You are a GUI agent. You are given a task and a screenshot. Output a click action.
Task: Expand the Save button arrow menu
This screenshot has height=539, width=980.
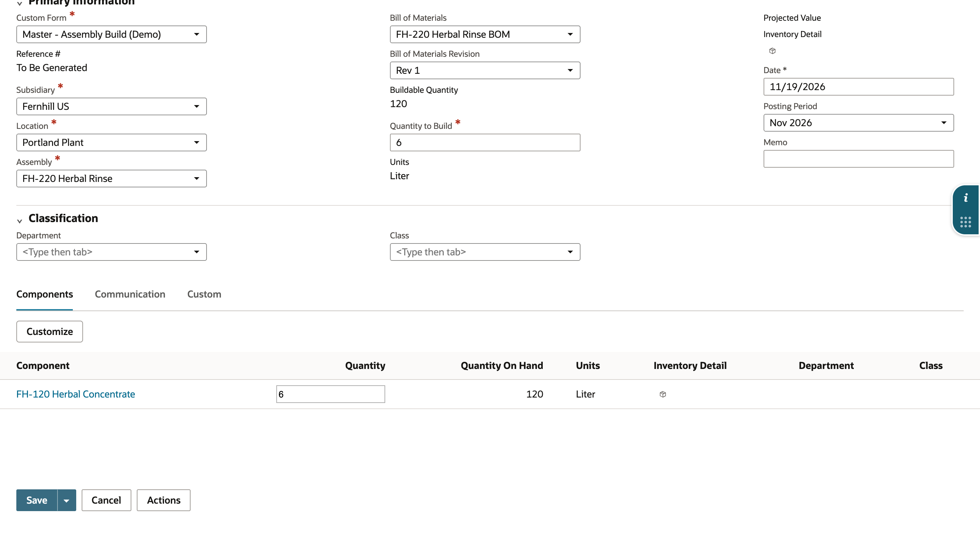tap(67, 500)
